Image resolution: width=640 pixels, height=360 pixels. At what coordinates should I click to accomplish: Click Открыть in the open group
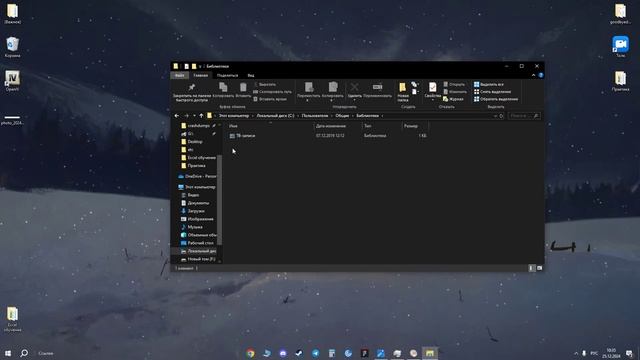pyautogui.click(x=454, y=84)
